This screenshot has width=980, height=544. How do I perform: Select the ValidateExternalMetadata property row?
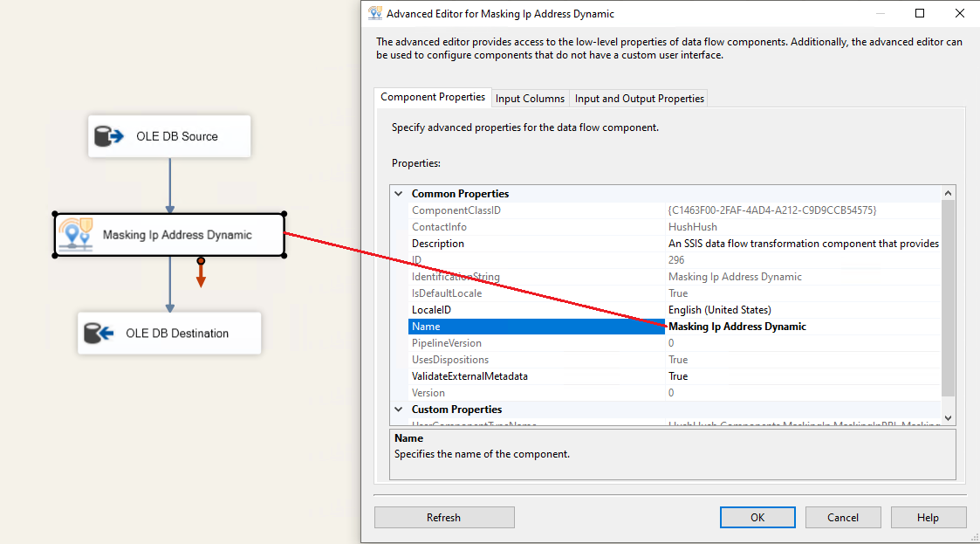coord(469,376)
